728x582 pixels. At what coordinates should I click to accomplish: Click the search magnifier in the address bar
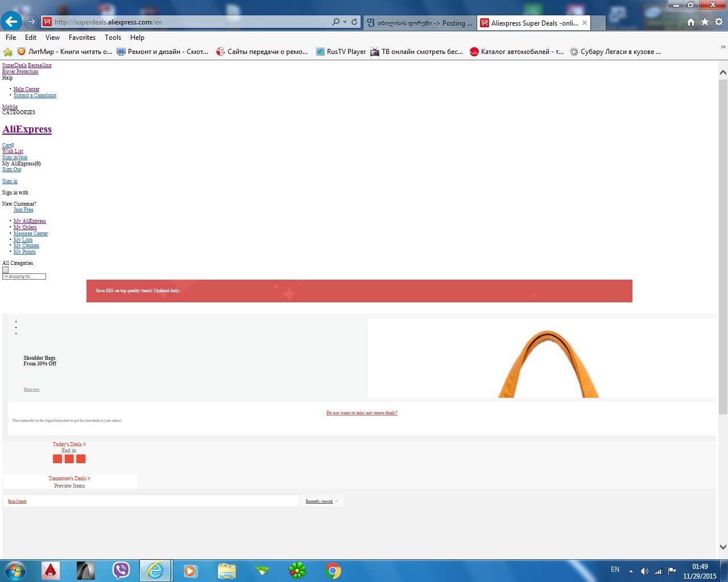336,22
